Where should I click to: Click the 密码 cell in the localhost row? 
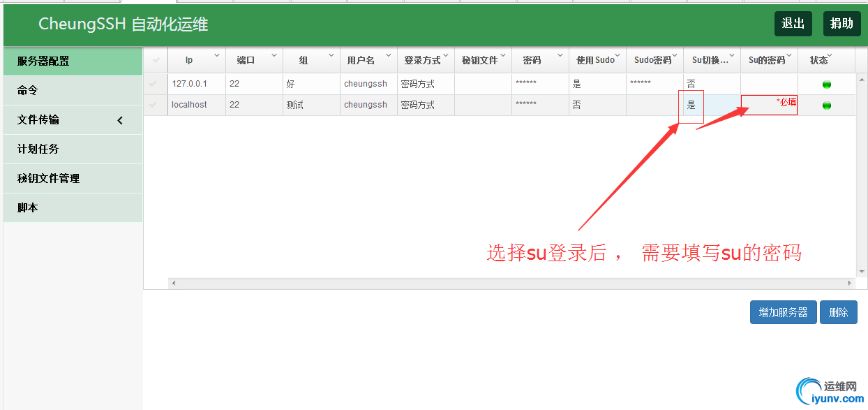(540, 105)
